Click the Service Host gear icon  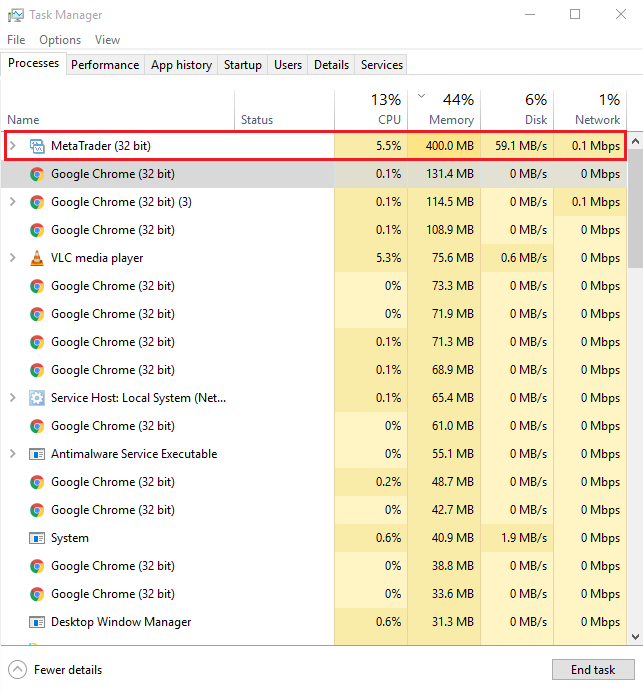point(37,398)
